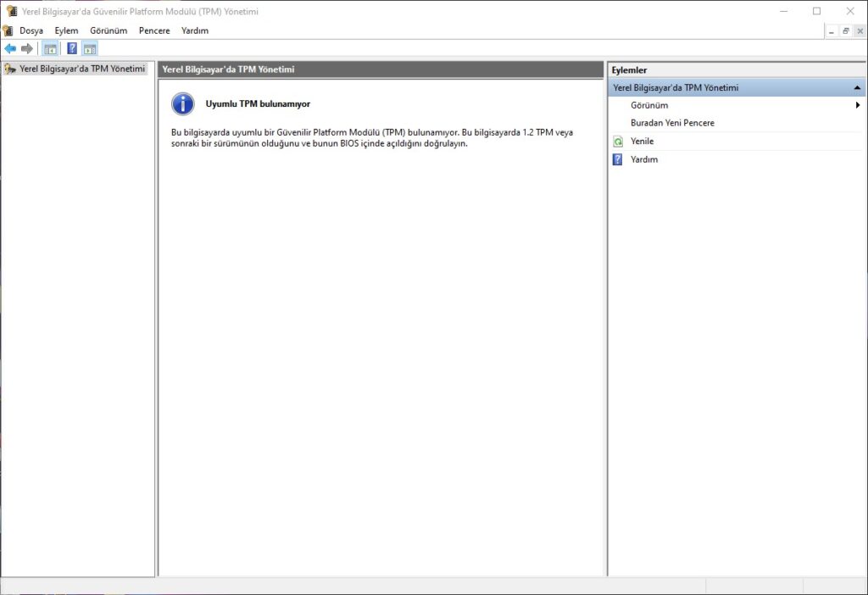Viewport: 868px width, 595px height.
Task: Select Yerel Bilgisayar'da TPM Yönetimi tree node
Action: click(81, 69)
